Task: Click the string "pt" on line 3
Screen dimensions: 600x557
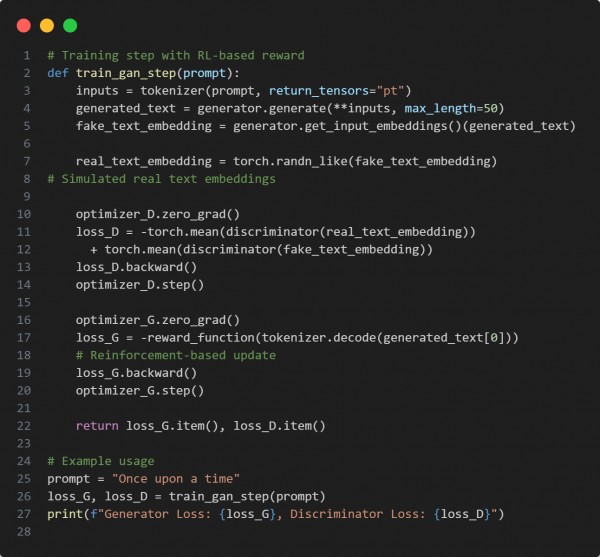Action: click(390, 91)
